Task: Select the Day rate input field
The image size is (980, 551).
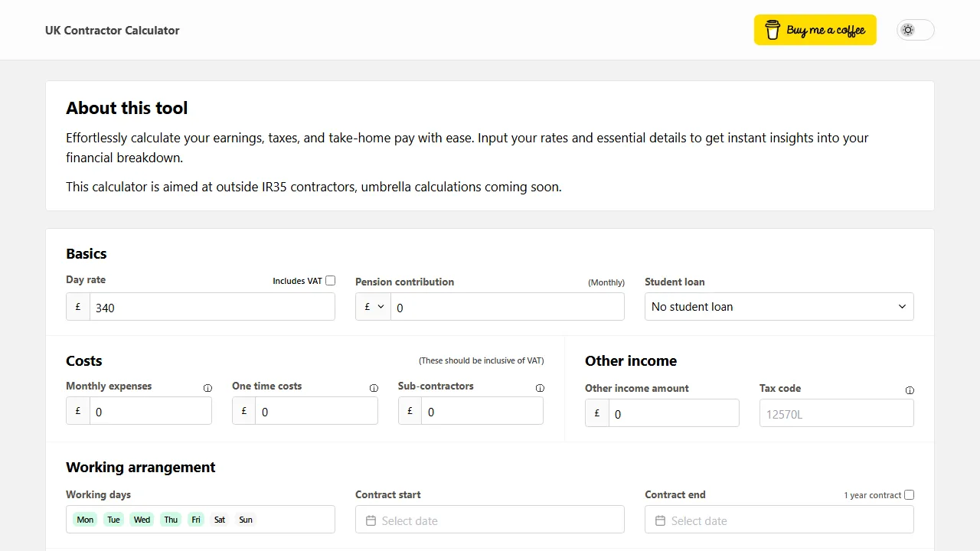Action: [x=212, y=306]
